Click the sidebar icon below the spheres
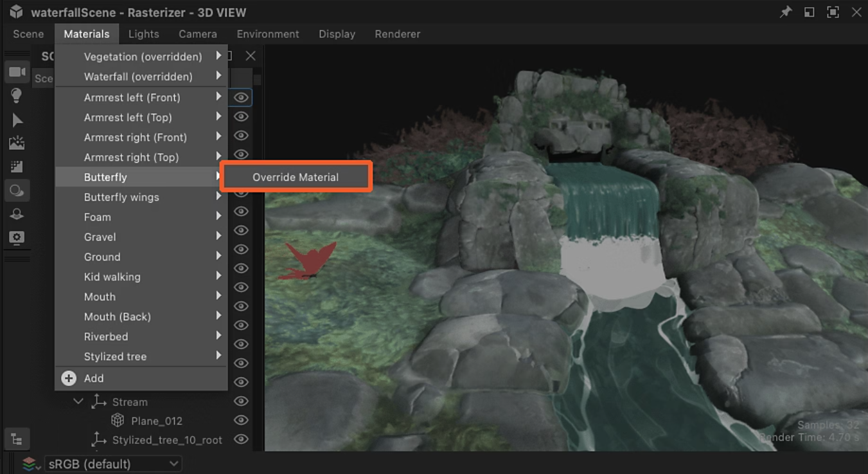Screen dimensions: 868x474 17,214
